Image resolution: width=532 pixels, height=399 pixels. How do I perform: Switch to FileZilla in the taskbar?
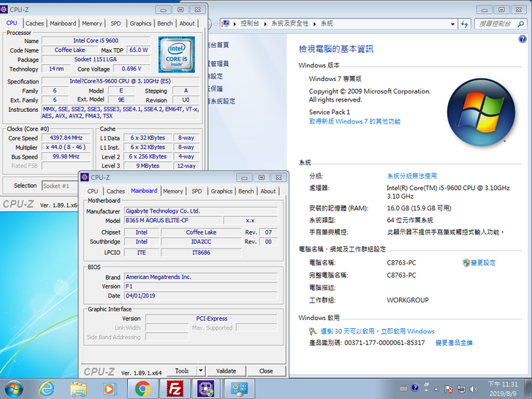point(175,388)
